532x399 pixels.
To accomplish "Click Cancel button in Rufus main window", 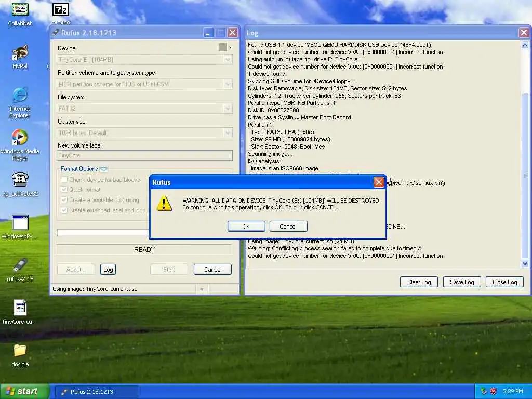I will coord(212,270).
